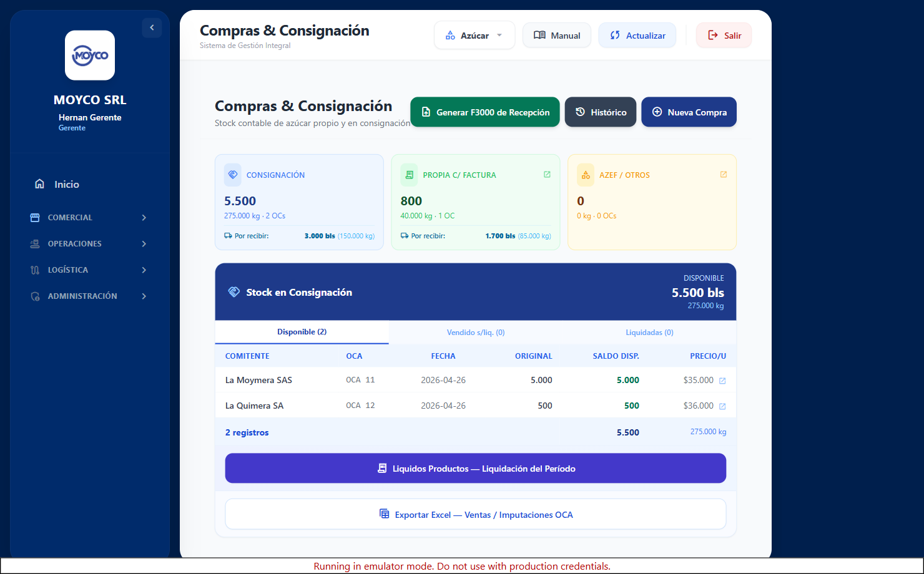
Task: Click the refresh arrows icon on Actualizar
Action: point(615,36)
